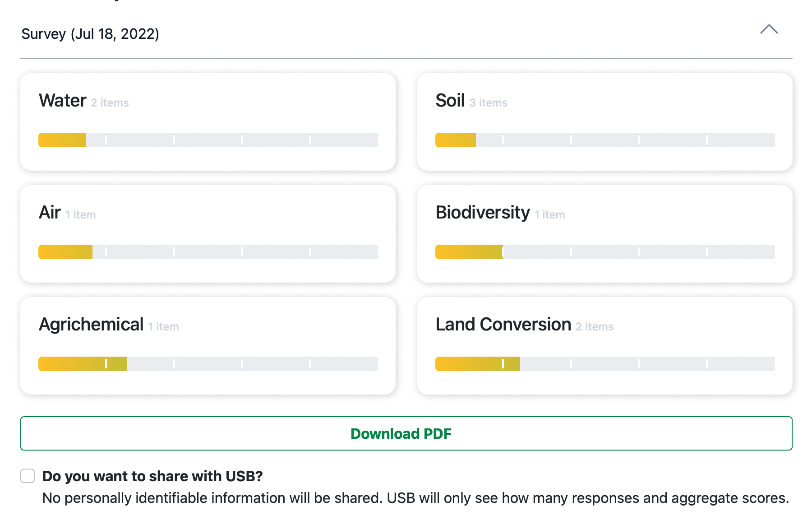Click the Water score progress bar
This screenshot has height=530, width=812.
(x=208, y=140)
